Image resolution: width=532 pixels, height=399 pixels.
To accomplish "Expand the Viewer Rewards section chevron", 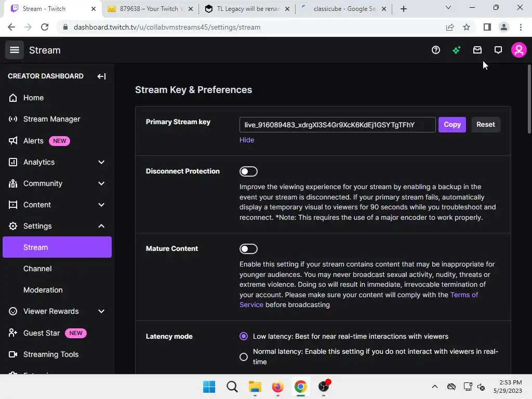I will tap(101, 312).
